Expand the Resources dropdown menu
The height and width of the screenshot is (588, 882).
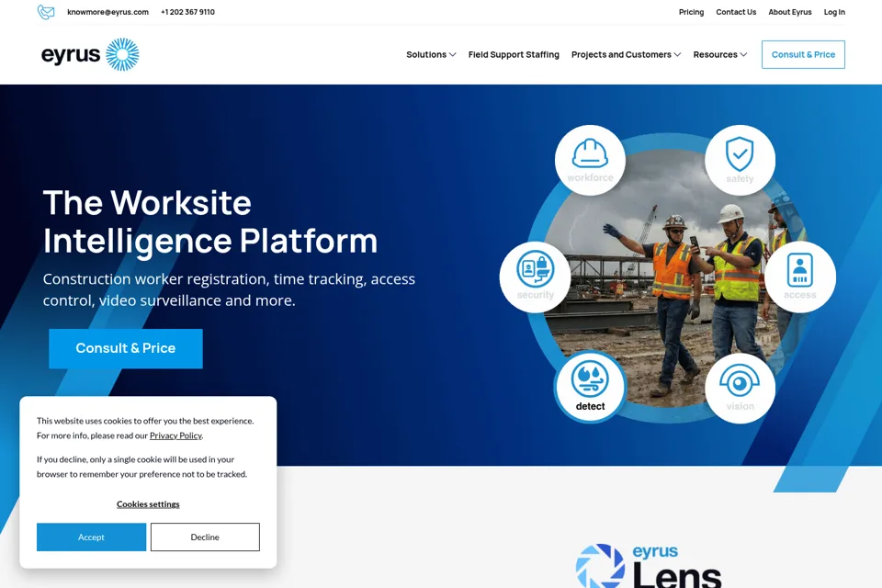click(x=720, y=54)
